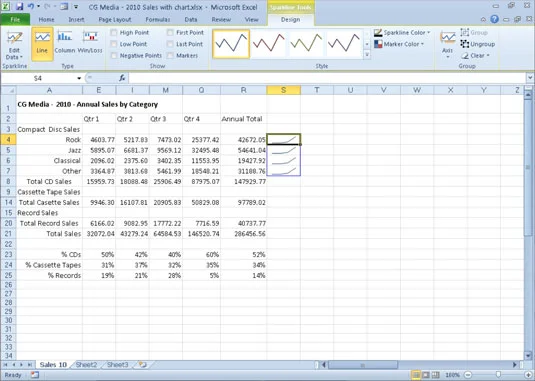
Task: Click the Name Box showing S4
Action: tap(38, 78)
